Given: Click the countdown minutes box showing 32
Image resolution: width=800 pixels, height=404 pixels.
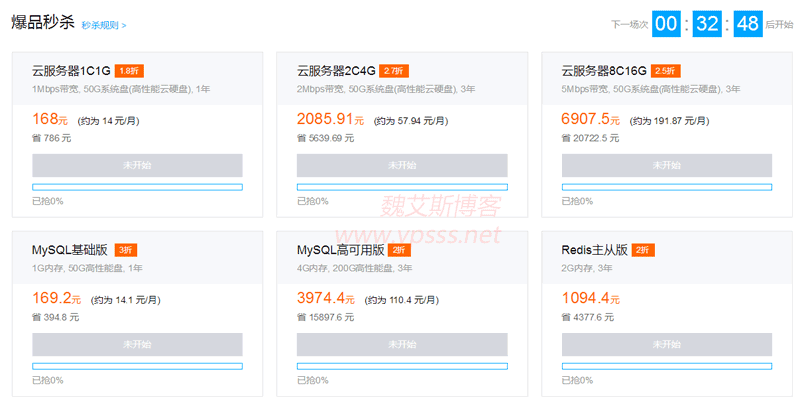Looking at the screenshot, I should click(x=707, y=24).
